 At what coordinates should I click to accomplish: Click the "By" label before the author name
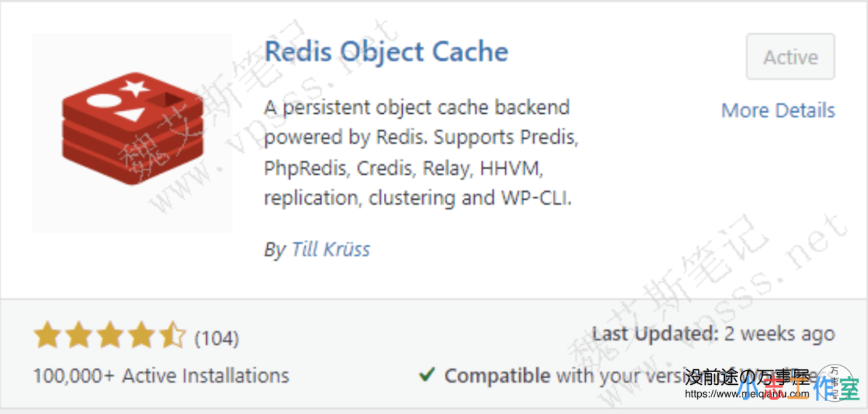point(274,249)
